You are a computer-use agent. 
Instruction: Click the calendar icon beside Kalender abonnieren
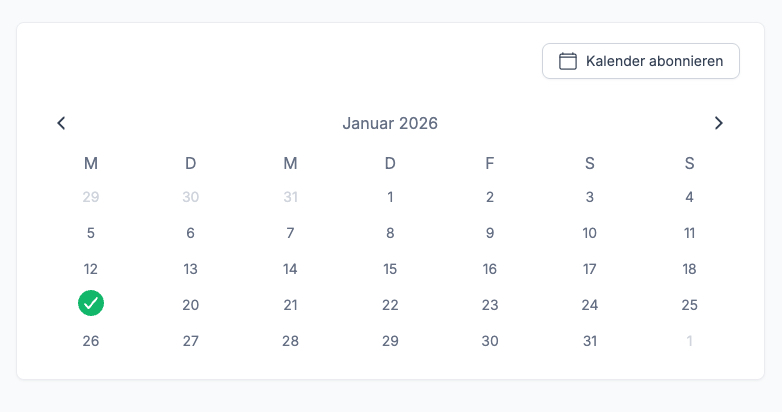pyautogui.click(x=567, y=61)
